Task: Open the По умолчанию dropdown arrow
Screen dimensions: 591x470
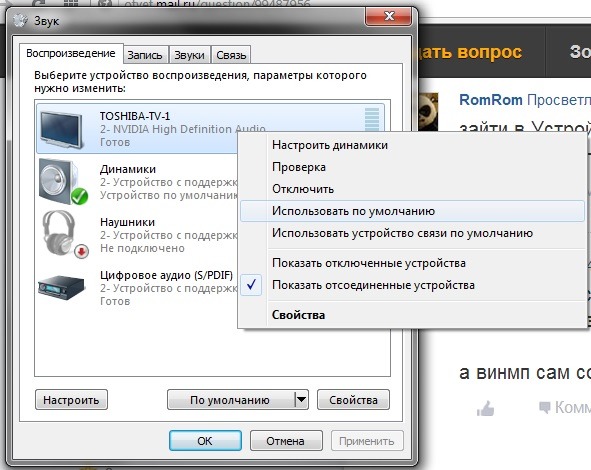Action: pyautogui.click(x=302, y=400)
